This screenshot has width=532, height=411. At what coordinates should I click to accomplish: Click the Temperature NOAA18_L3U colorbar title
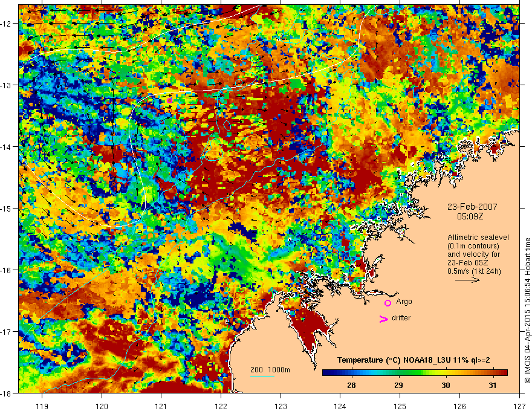[x=414, y=360]
